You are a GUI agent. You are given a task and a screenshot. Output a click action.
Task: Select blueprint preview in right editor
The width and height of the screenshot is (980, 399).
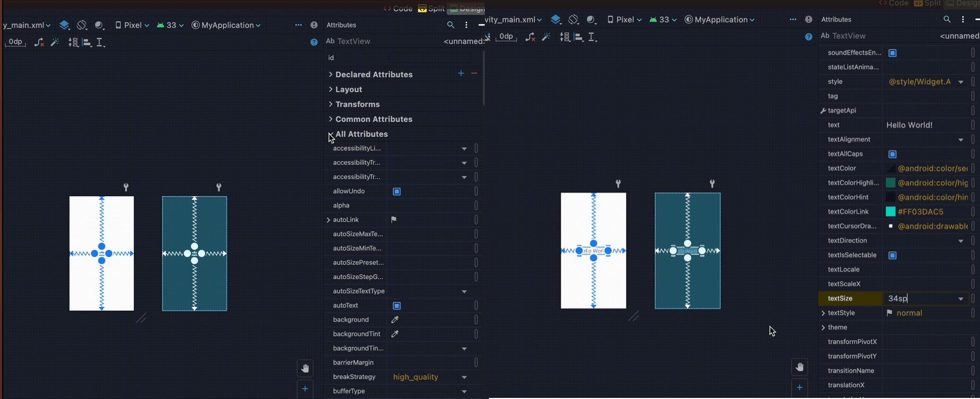pos(688,251)
